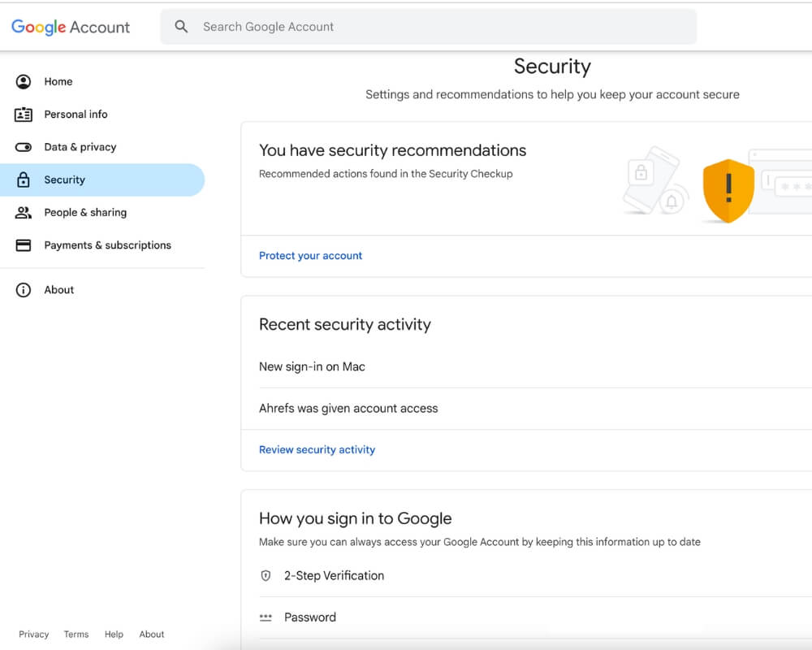
Task: Select the shield icon next to 2-Step Verification
Action: coord(266,575)
